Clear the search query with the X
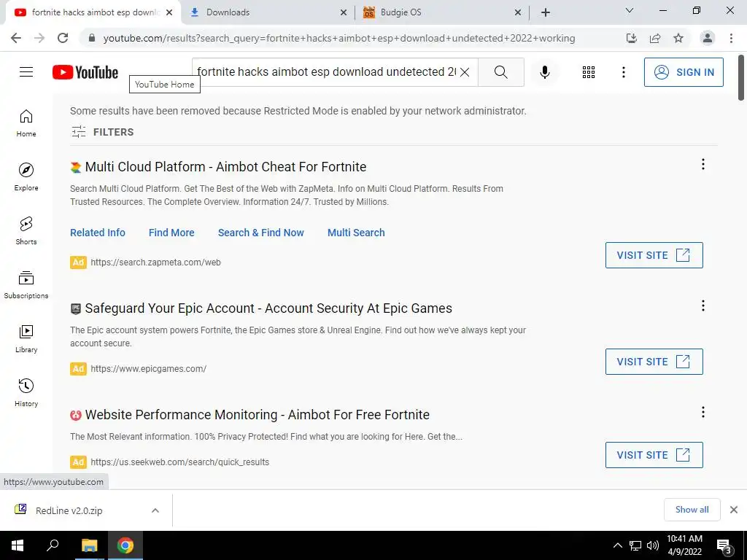 click(465, 72)
